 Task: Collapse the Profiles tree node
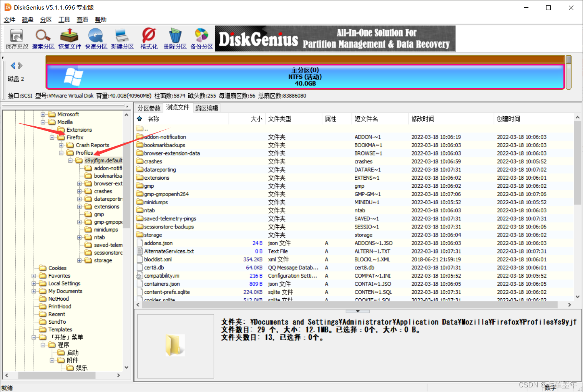61,153
